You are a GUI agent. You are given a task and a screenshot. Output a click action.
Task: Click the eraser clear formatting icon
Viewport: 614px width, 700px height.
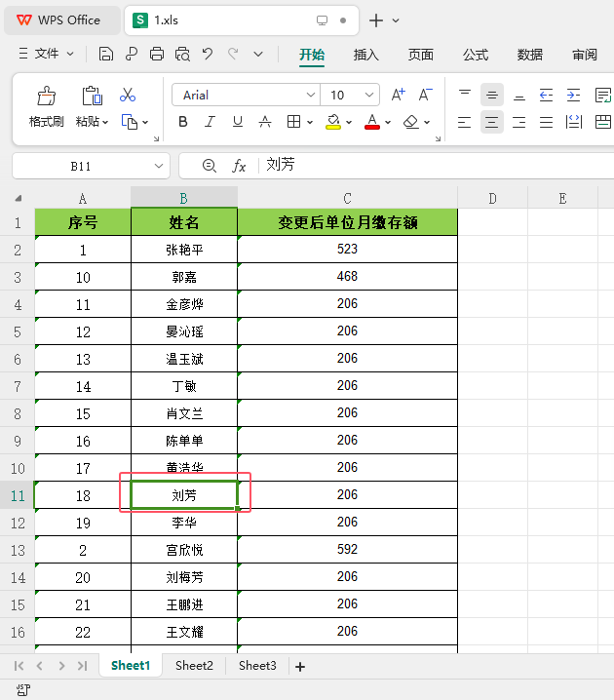point(410,122)
